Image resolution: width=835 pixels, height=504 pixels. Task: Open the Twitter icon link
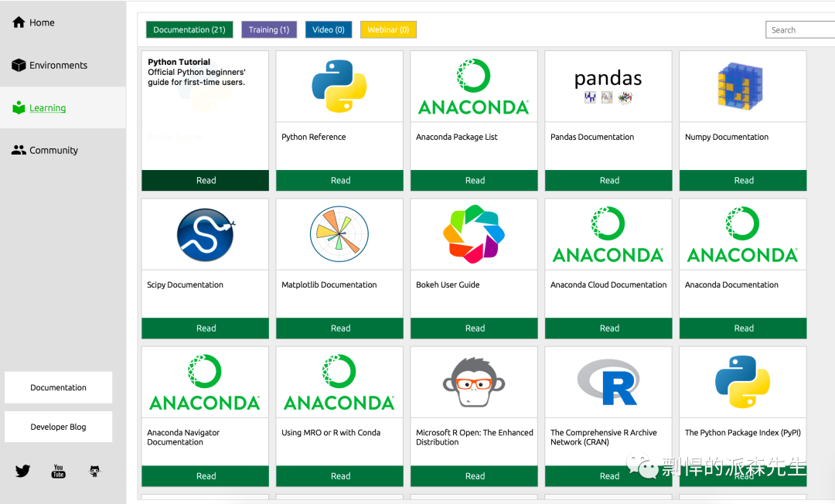coord(22,471)
